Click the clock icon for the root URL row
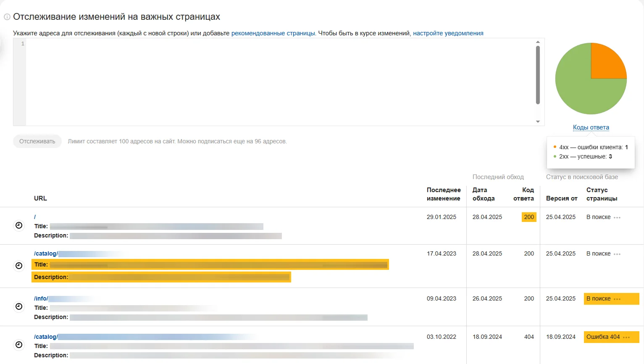The image size is (644, 364). coord(19,226)
